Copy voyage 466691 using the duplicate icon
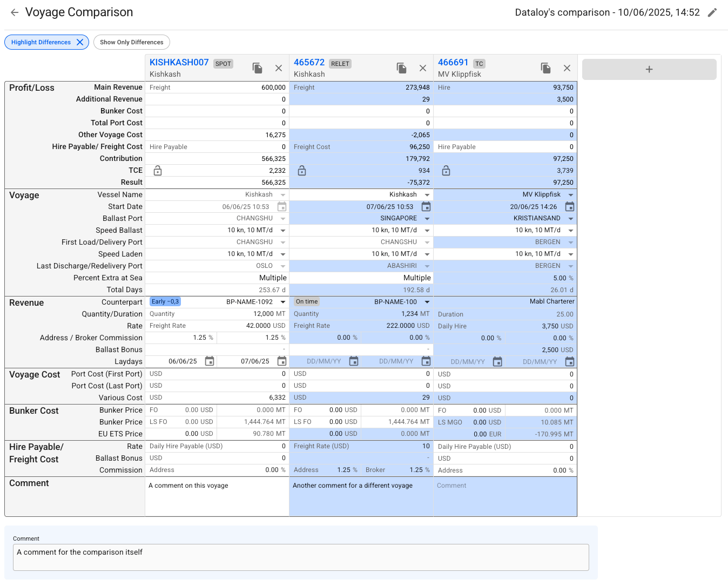The width and height of the screenshot is (728, 586). click(x=546, y=68)
